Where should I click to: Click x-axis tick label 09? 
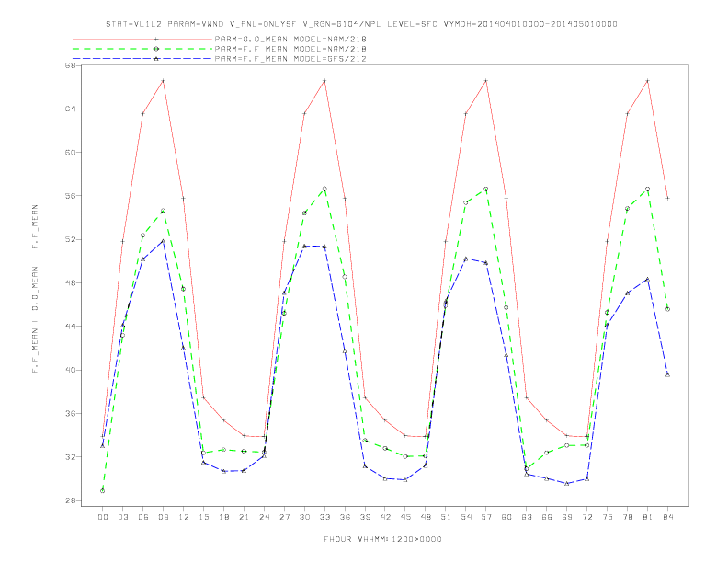point(163,517)
